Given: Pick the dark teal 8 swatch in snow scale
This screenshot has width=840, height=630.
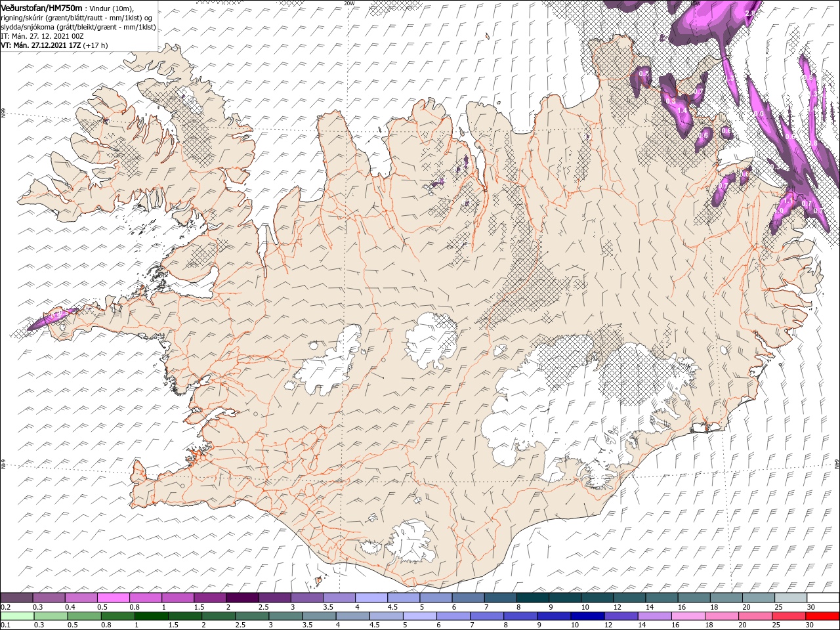Looking at the screenshot, I should [x=532, y=598].
